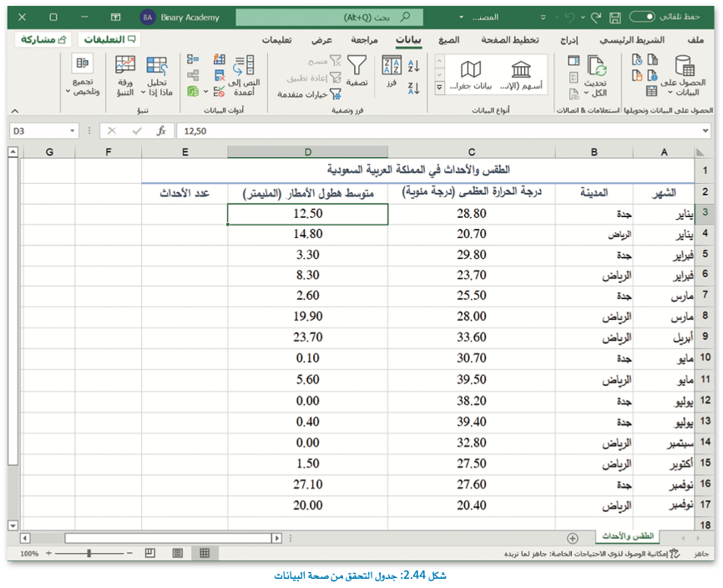Select the Geography data type (بيانات جغرافية)
Screen dimensions: 723x588
pos(471,74)
